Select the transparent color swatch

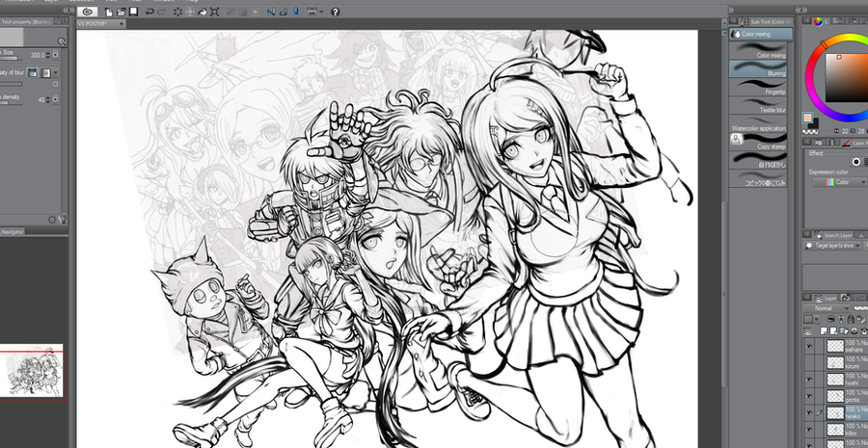[810, 132]
